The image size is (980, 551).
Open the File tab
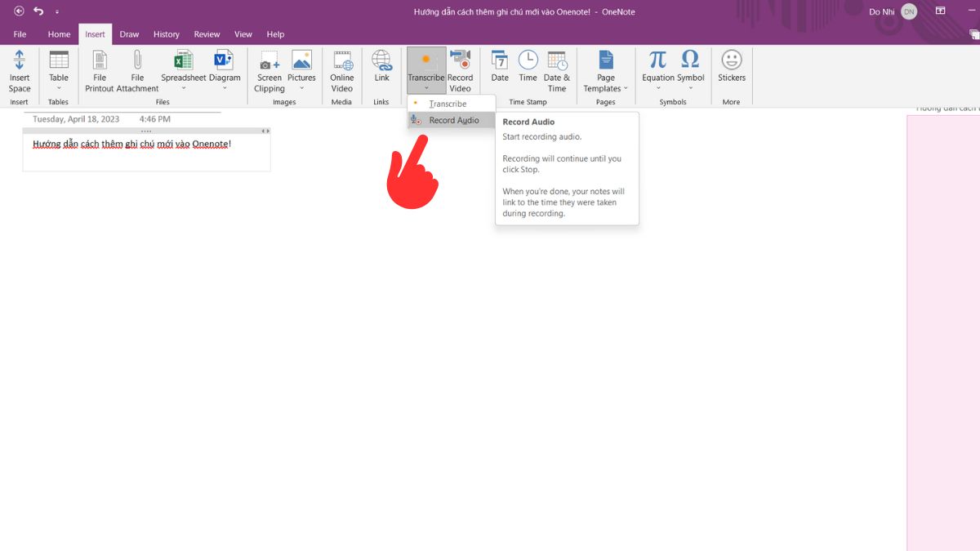tap(20, 34)
